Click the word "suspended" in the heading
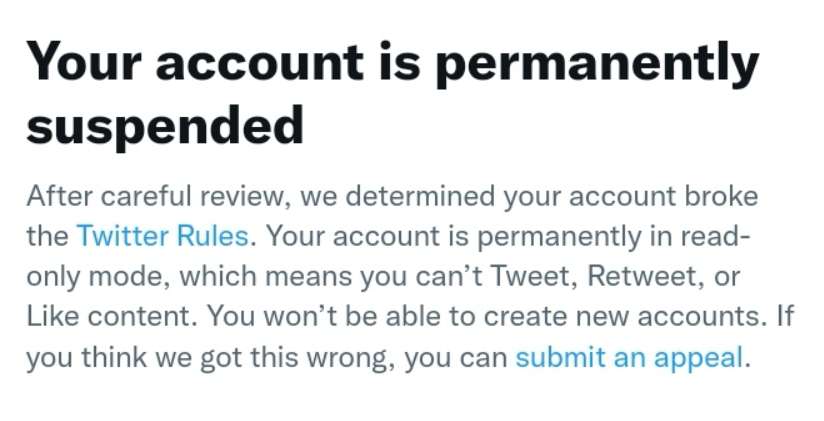Image resolution: width=824 pixels, height=421 pixels. click(x=165, y=126)
